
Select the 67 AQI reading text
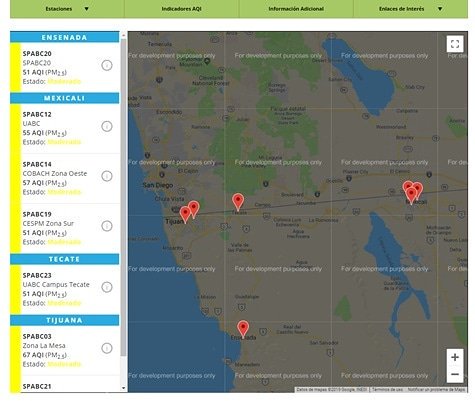point(45,355)
